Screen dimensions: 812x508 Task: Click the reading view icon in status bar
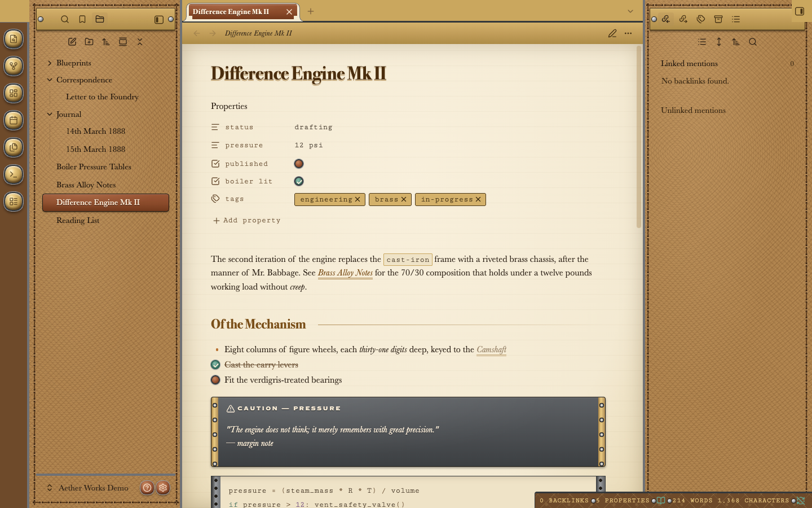(661, 501)
